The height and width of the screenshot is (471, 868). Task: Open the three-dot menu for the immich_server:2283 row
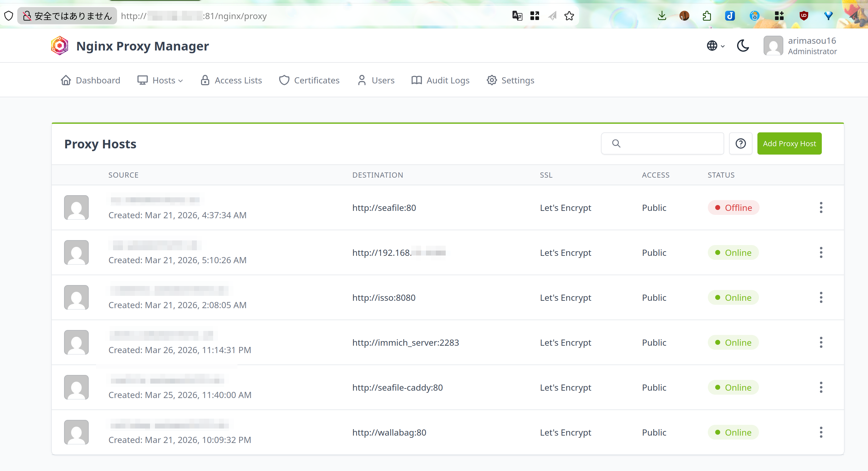821,342
